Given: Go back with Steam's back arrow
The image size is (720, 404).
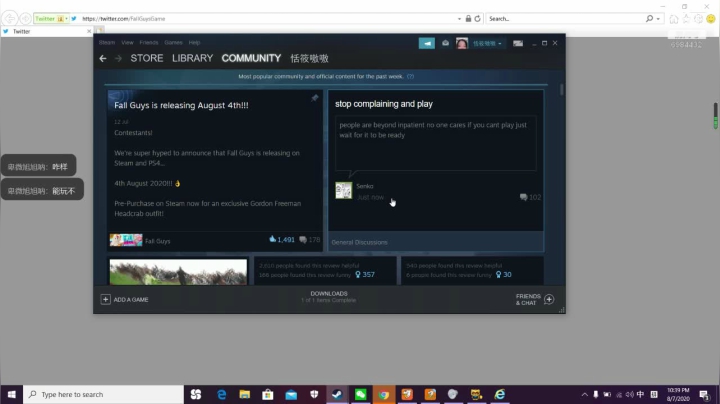Looking at the screenshot, I should 103,58.
